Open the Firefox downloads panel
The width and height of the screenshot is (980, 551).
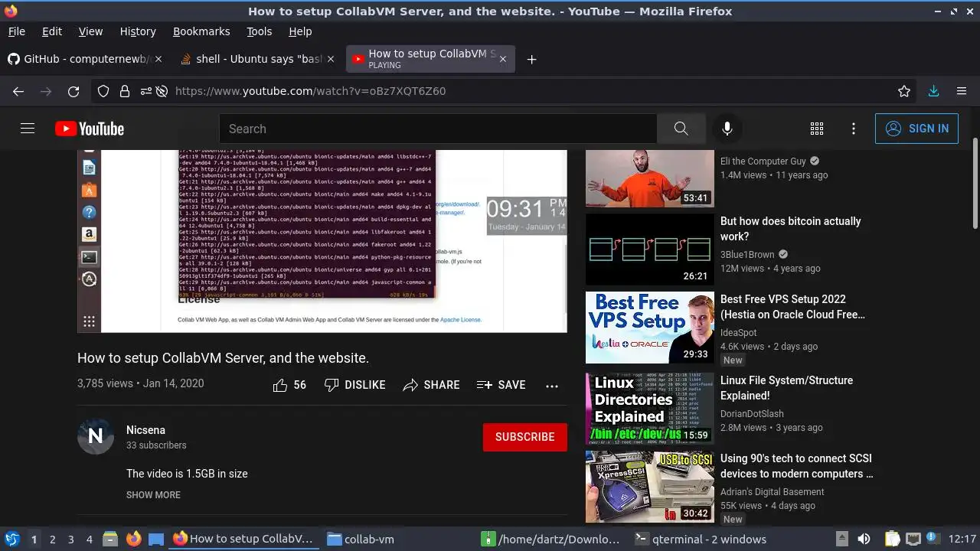(933, 91)
